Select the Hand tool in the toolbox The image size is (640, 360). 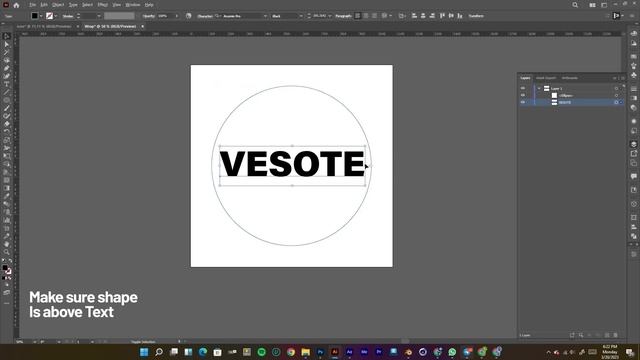tap(7, 244)
